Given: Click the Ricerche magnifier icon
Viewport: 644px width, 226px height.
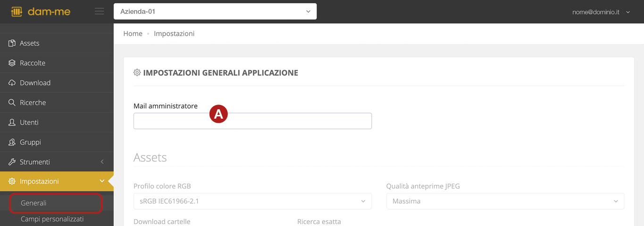Looking at the screenshot, I should [12, 103].
